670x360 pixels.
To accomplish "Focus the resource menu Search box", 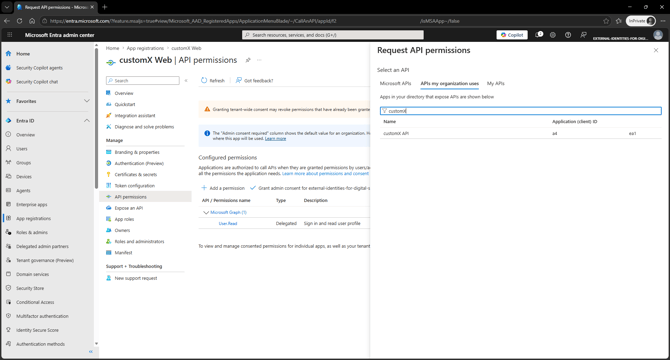I will (143, 81).
